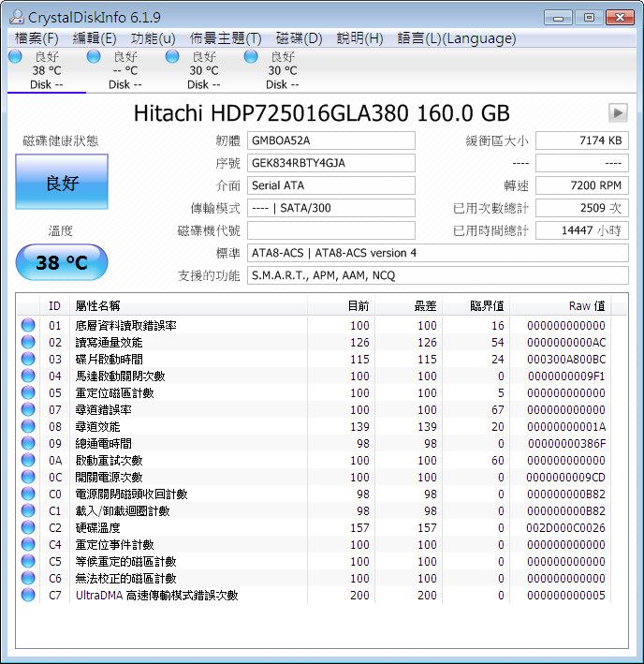The height and width of the screenshot is (664, 644).
Task: Click the 韌體 firmware field GMBOA52A
Action: pyautogui.click(x=330, y=140)
